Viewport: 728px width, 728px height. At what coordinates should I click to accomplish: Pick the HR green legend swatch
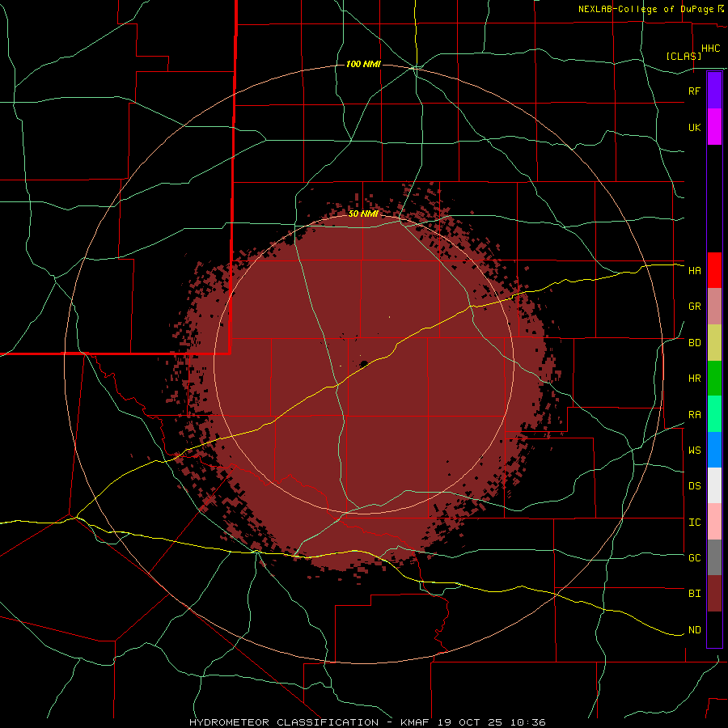point(714,379)
